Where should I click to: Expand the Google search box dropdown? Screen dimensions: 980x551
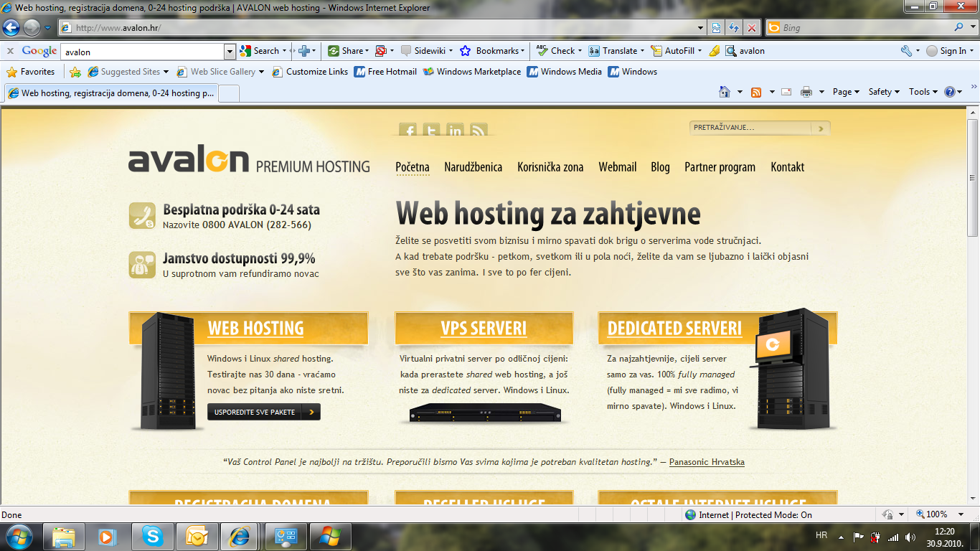tap(230, 51)
